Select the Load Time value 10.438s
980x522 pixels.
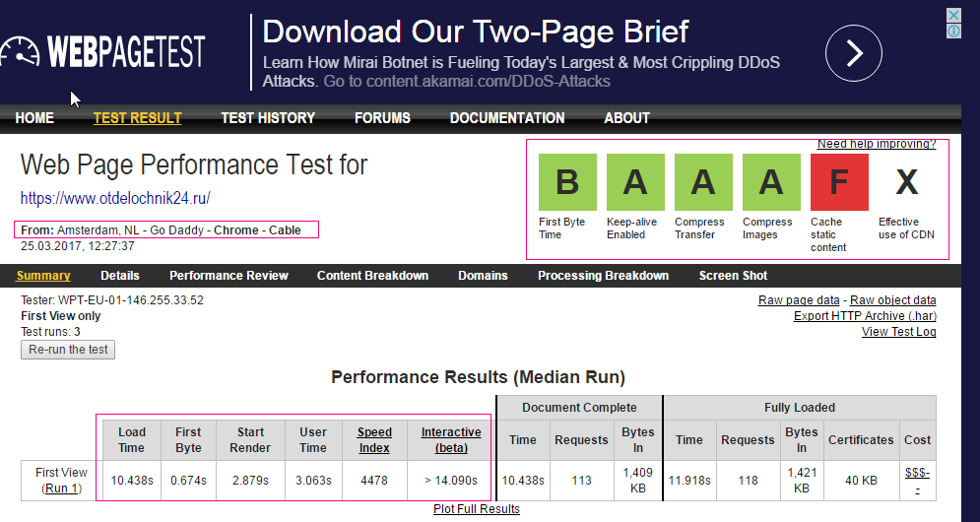click(x=132, y=481)
